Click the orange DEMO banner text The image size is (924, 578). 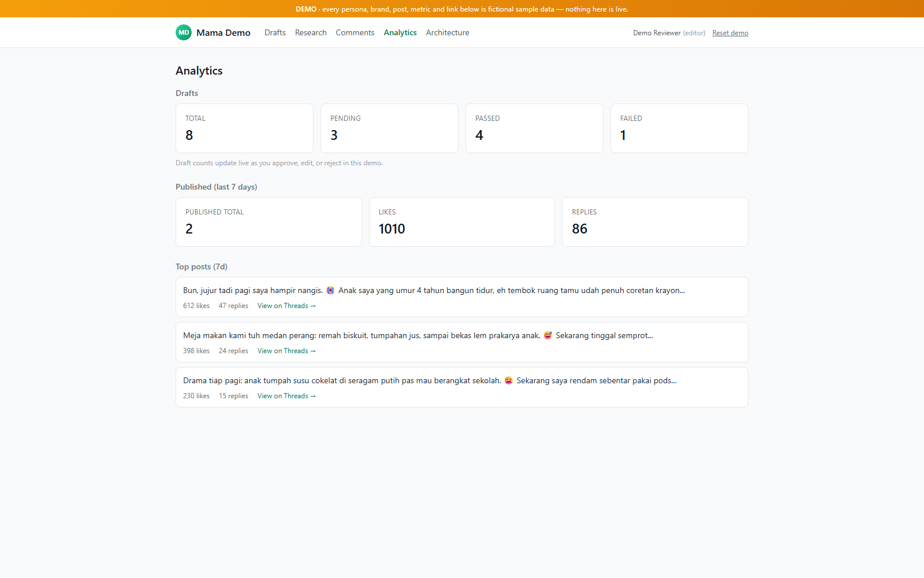(462, 9)
